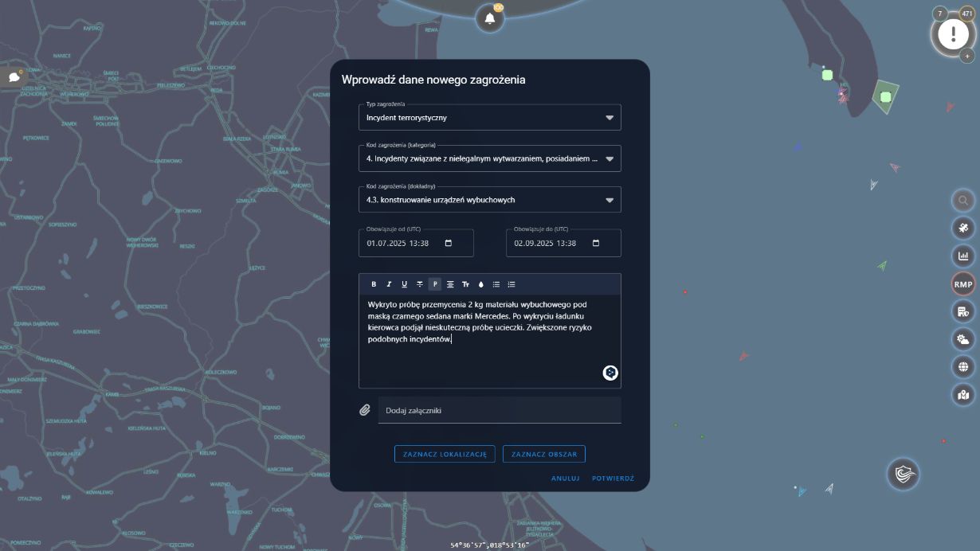Click the Dodaj załączniki attachment field
This screenshot has height=551, width=980.
pos(500,410)
